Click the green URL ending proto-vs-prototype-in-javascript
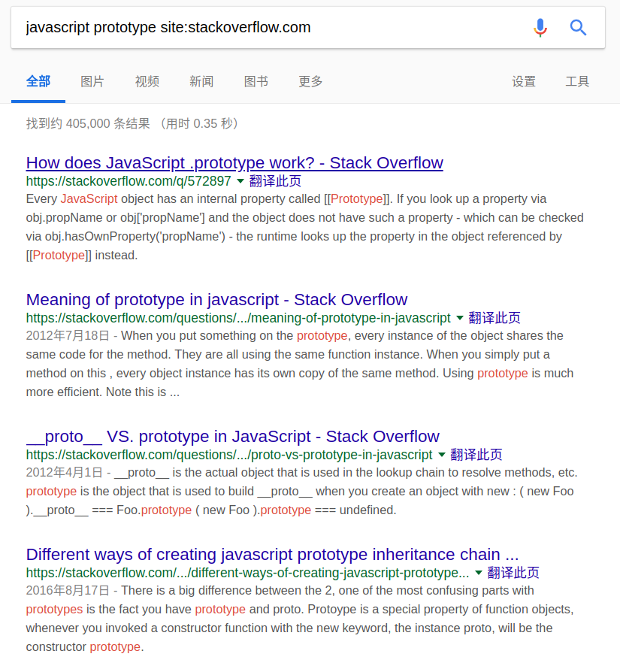620x672 pixels. click(229, 454)
